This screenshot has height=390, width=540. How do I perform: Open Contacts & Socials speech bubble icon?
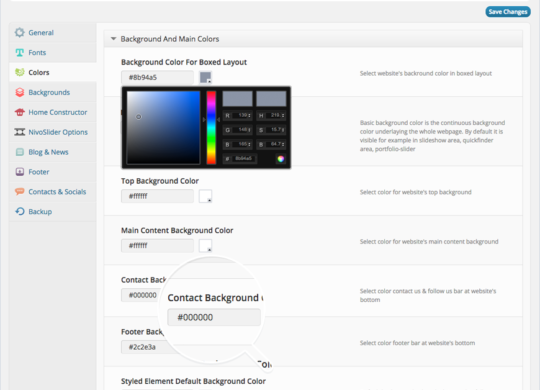coord(20,191)
